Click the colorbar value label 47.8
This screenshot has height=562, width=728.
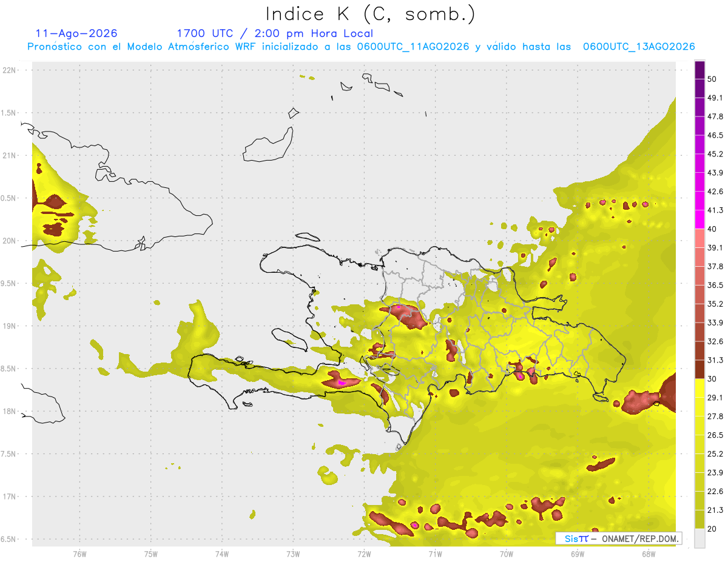[715, 116]
